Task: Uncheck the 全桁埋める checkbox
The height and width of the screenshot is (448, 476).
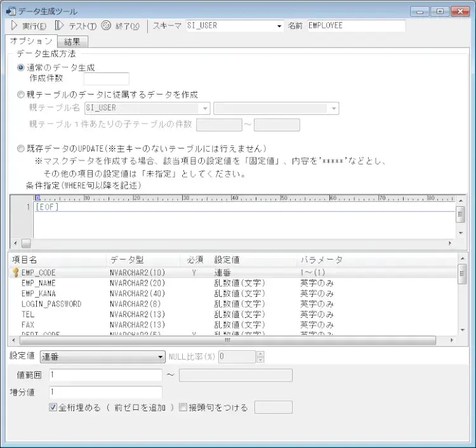Action: pos(53,408)
